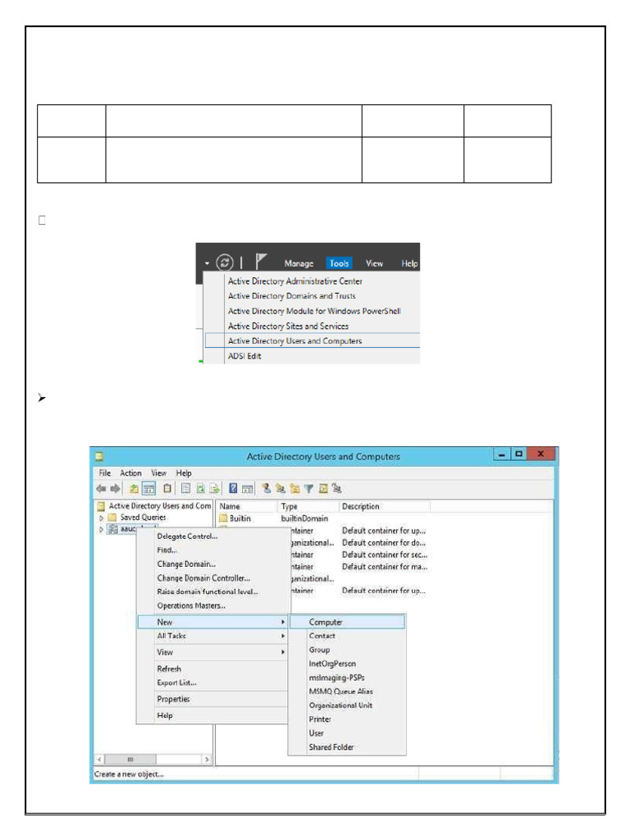Open the New submenu arrow
Image resolution: width=630 pixels, height=840 pixels.
coord(283,622)
